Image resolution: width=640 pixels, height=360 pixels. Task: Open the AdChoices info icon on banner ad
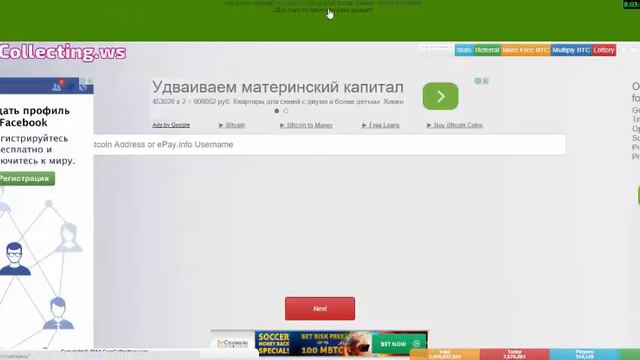[x=478, y=81]
